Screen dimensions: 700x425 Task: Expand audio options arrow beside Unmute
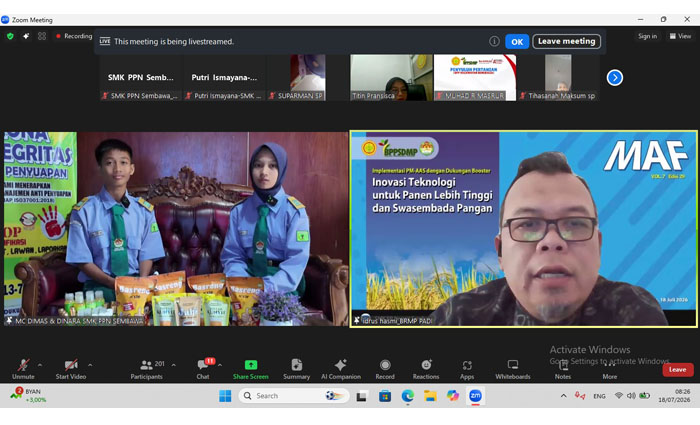click(40, 365)
